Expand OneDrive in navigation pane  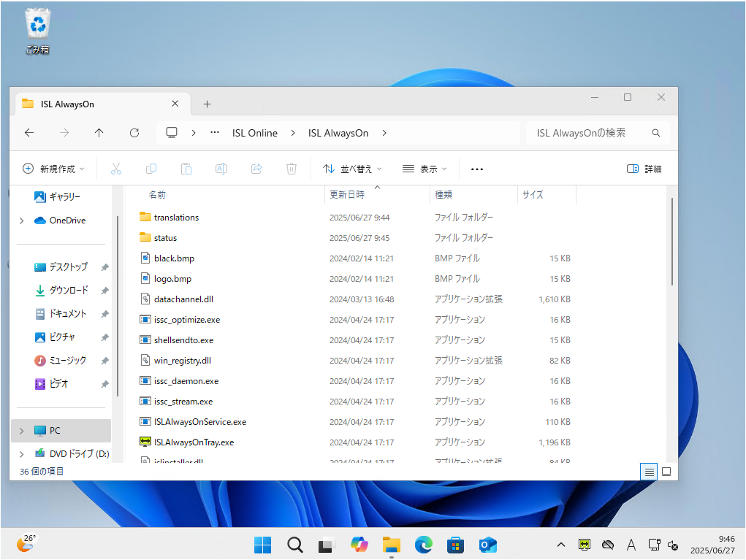tap(21, 220)
